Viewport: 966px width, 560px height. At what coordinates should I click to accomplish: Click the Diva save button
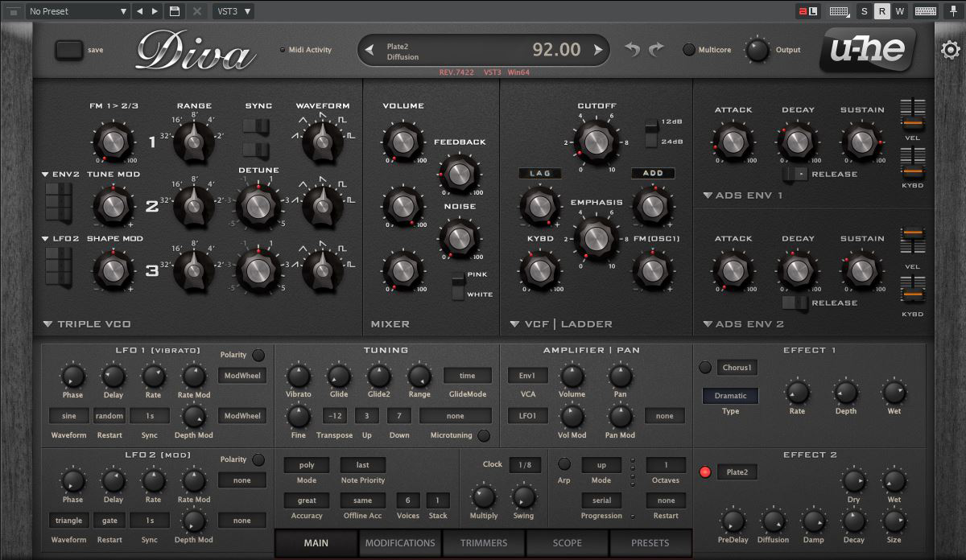pyautogui.click(x=69, y=50)
